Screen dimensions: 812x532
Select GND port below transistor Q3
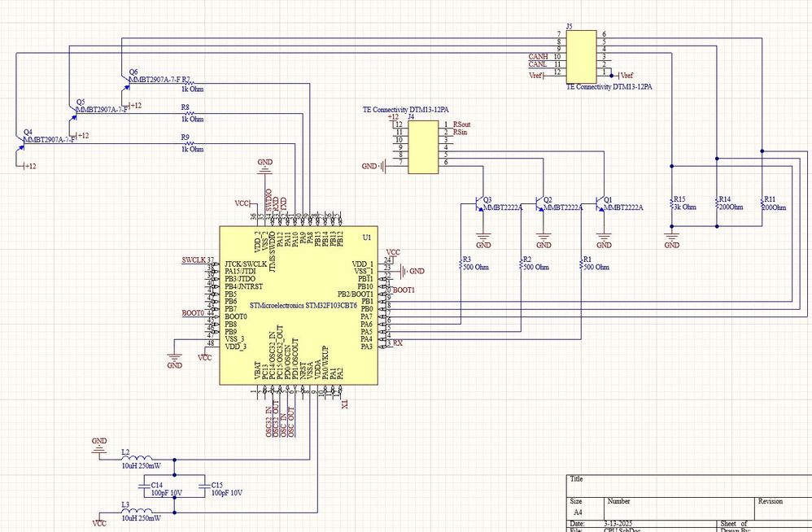tap(483, 240)
